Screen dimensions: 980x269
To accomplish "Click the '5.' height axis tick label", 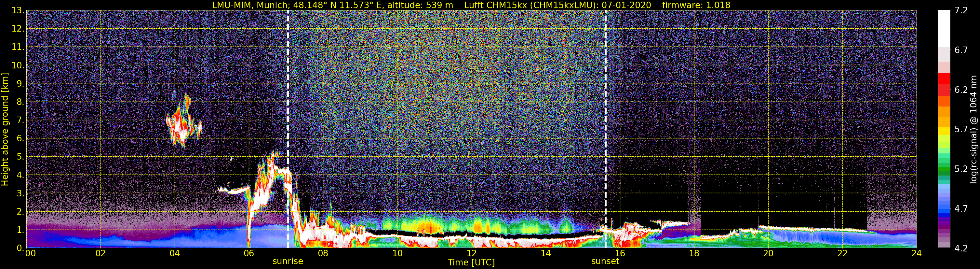I will pyautogui.click(x=20, y=157).
